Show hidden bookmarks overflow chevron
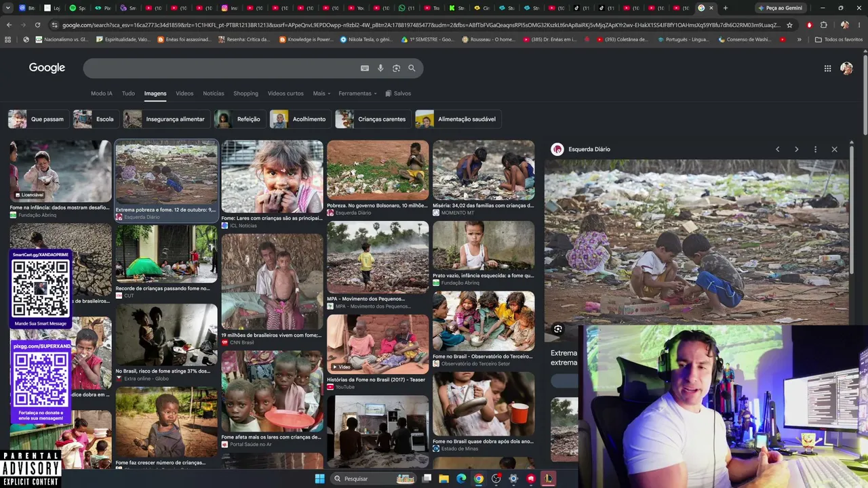The image size is (868, 488). coord(799,39)
